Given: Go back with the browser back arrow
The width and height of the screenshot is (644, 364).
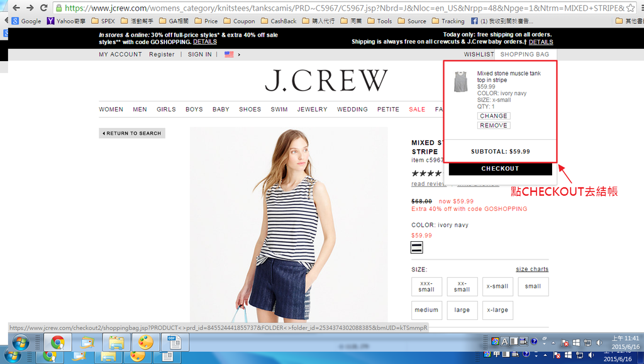Looking at the screenshot, I should coord(16,8).
